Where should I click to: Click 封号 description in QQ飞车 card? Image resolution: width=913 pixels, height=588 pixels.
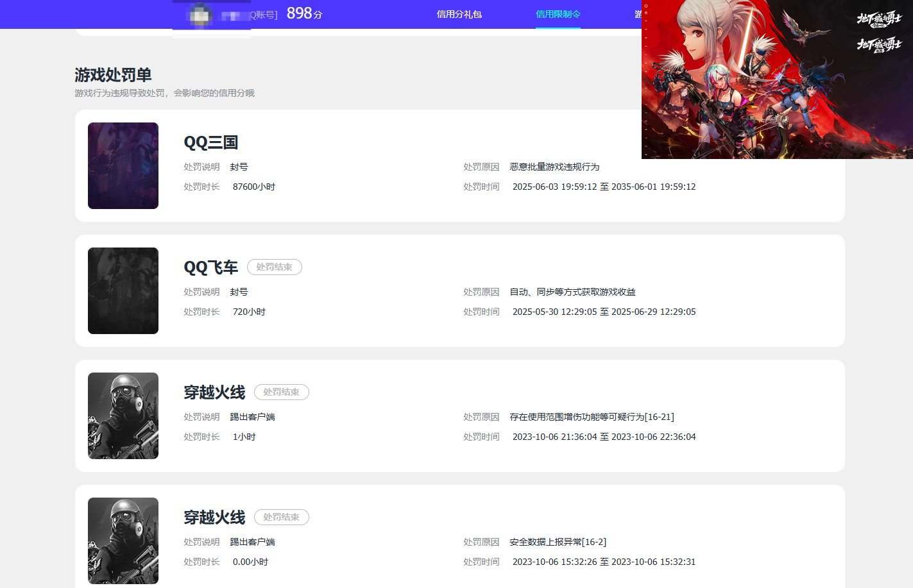(239, 292)
